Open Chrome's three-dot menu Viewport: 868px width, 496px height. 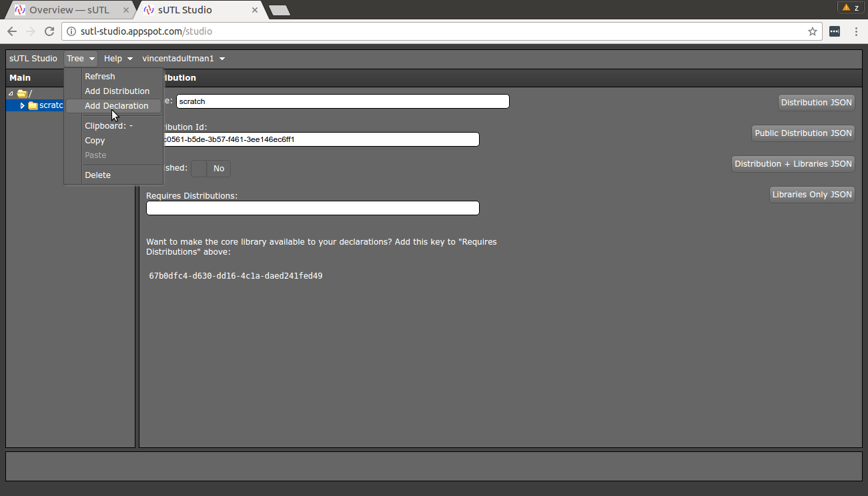856,31
